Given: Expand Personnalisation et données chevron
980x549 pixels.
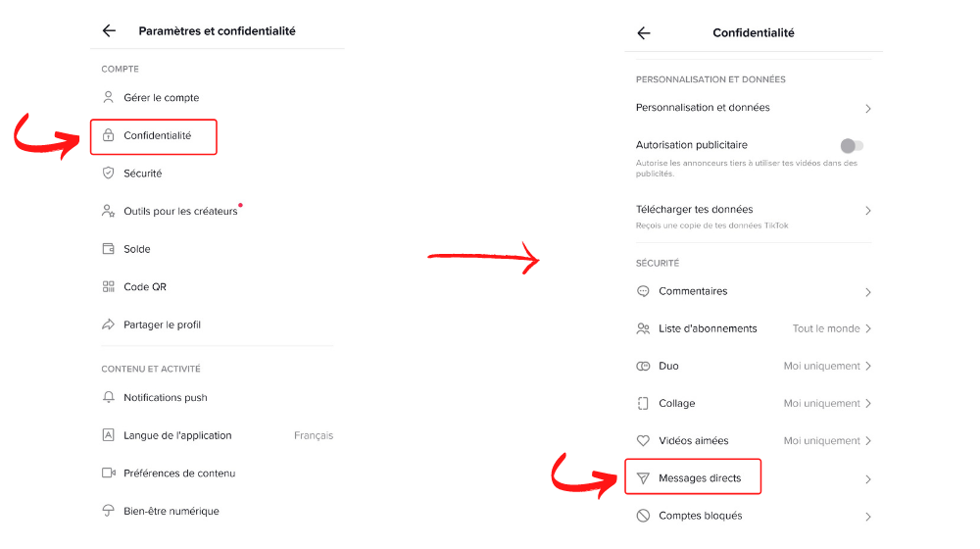Looking at the screenshot, I should point(868,109).
